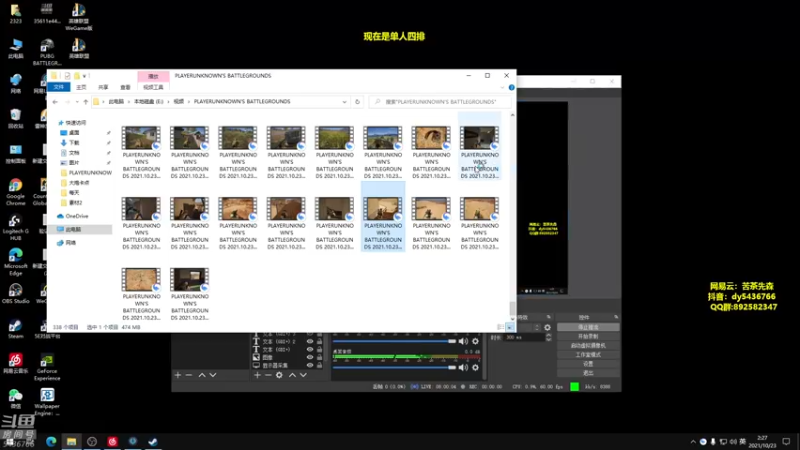This screenshot has width=800, height=450.
Task: Open Wallpaper Engine desktop shortcut
Action: point(47,403)
